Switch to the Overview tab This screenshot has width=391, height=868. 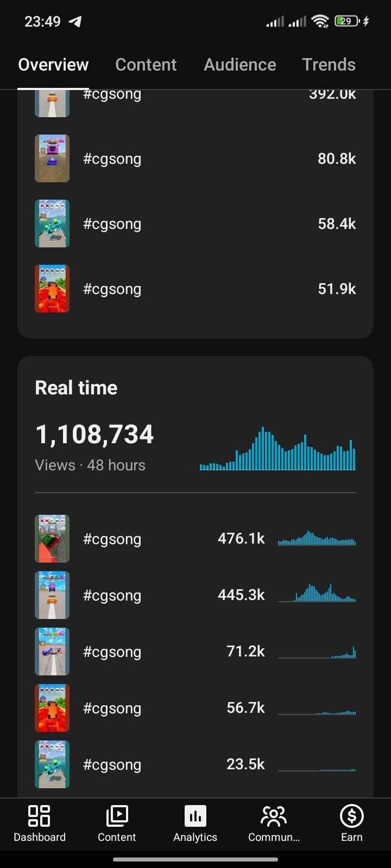point(53,65)
